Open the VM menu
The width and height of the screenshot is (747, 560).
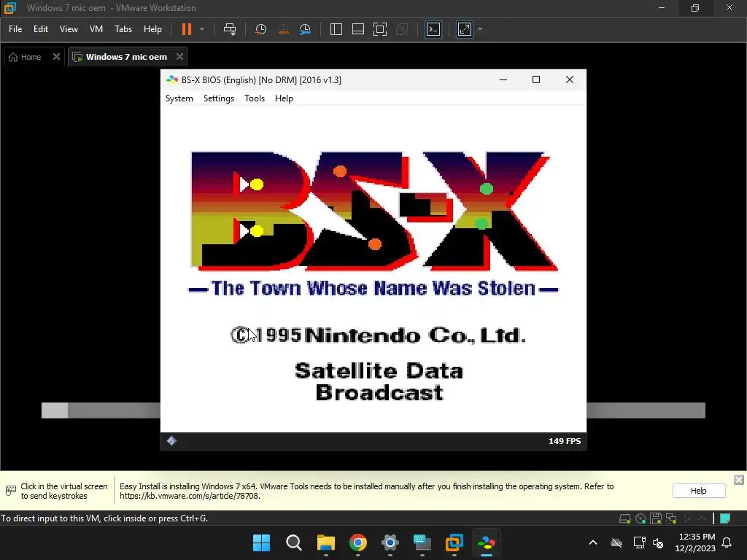coord(96,29)
